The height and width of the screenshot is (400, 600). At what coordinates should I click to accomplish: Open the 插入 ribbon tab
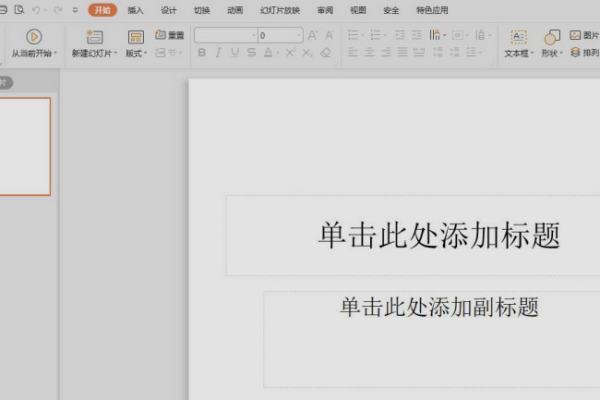coord(135,10)
